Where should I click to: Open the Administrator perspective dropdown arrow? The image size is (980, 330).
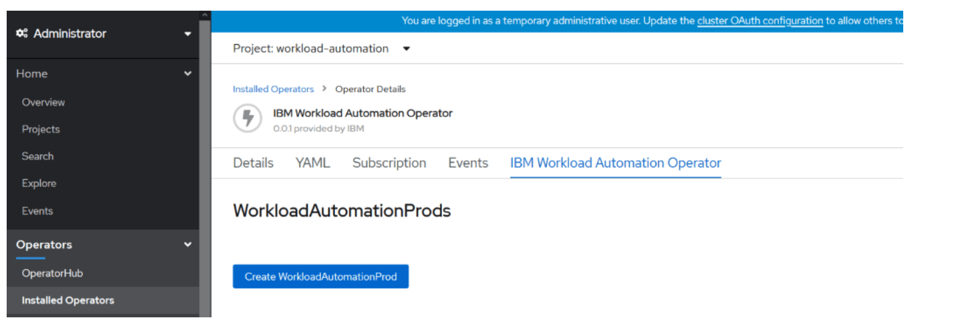[188, 34]
